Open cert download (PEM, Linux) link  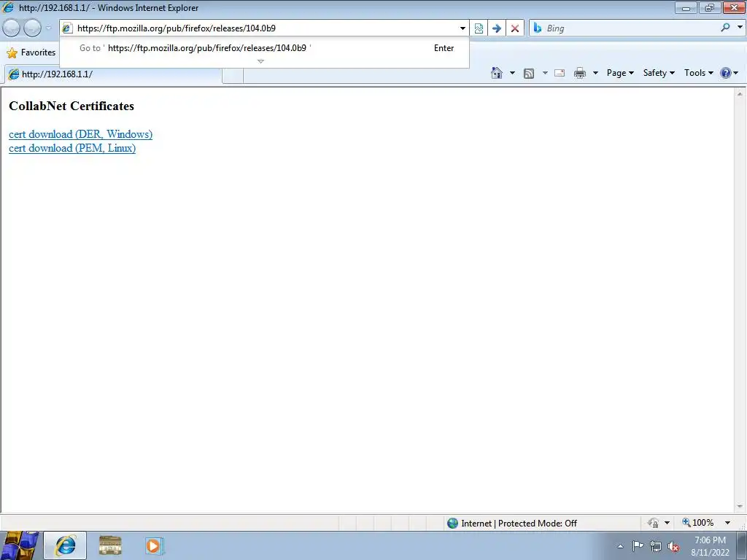tap(72, 148)
